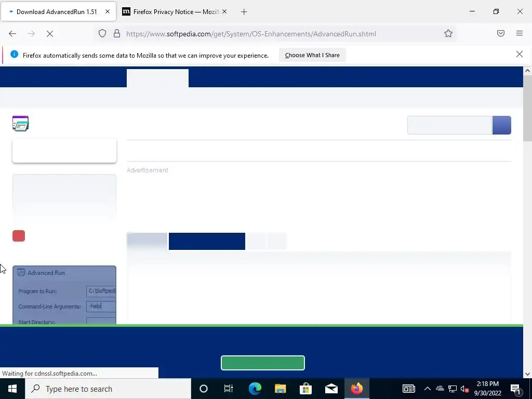Open Cortana circle icon on taskbar
532x399 pixels.
[204, 389]
